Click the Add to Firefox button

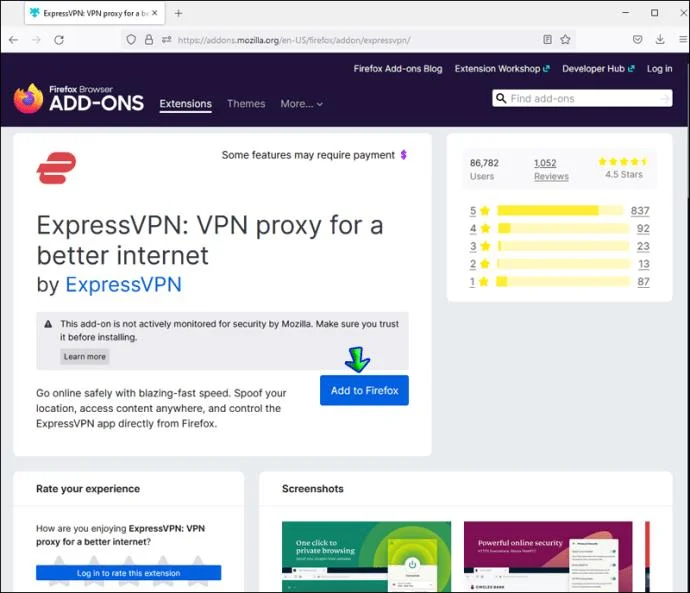pos(364,390)
